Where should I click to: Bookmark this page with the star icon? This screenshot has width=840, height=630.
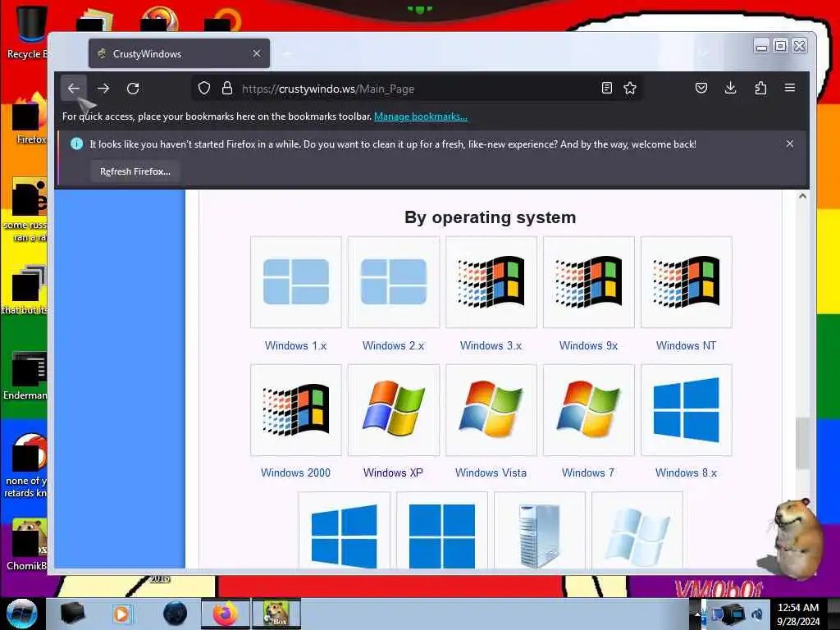pos(630,89)
